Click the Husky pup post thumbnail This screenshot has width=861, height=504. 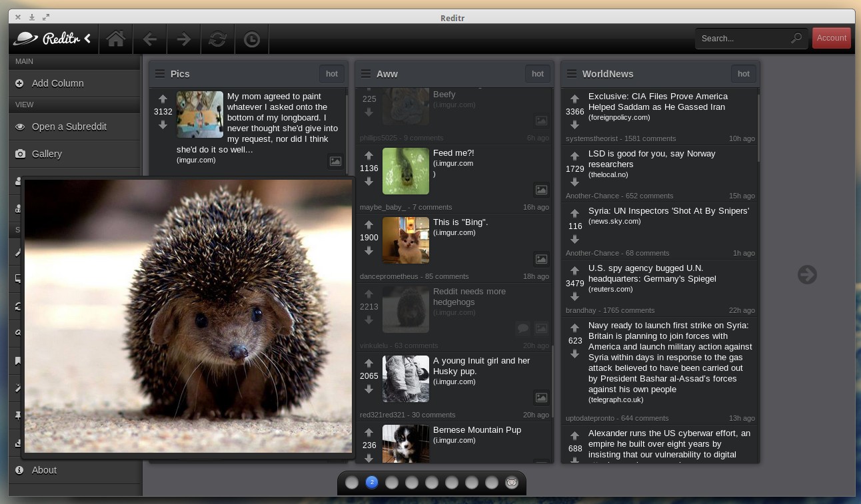(405, 379)
